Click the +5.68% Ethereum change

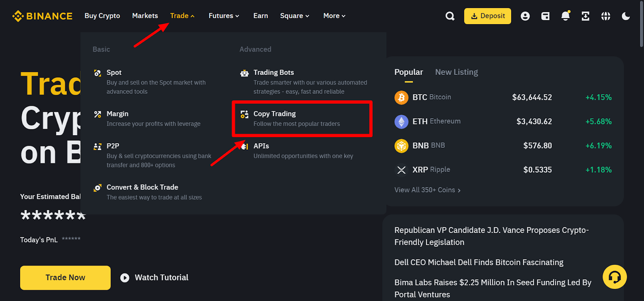[599, 122]
